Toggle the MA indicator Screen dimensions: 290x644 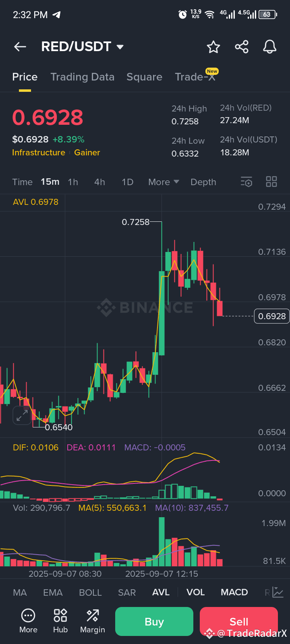click(20, 592)
